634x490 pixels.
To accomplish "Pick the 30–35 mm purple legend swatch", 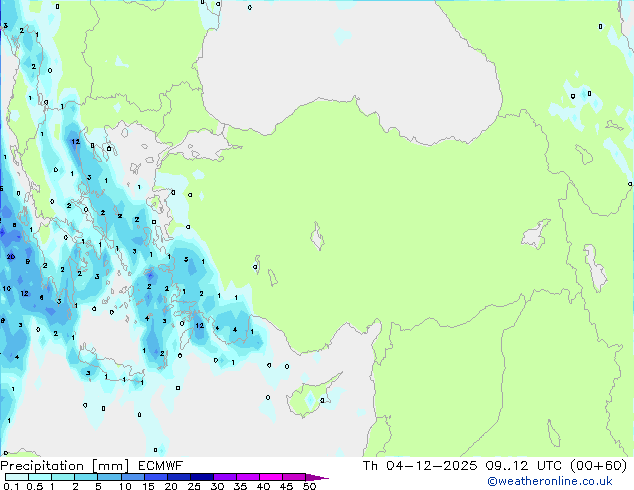I will [x=225, y=477].
